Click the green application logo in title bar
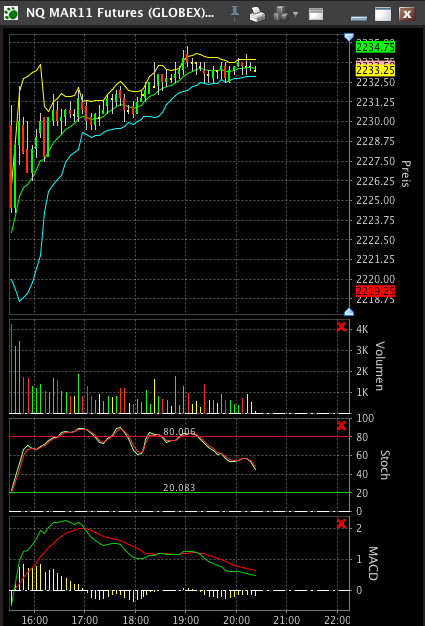The width and height of the screenshot is (425, 626). pyautogui.click(x=11, y=13)
